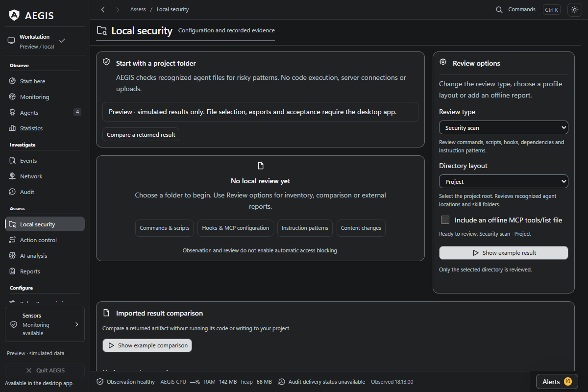Open the Review type Security scan dropdown
588x392 pixels.
(x=504, y=127)
